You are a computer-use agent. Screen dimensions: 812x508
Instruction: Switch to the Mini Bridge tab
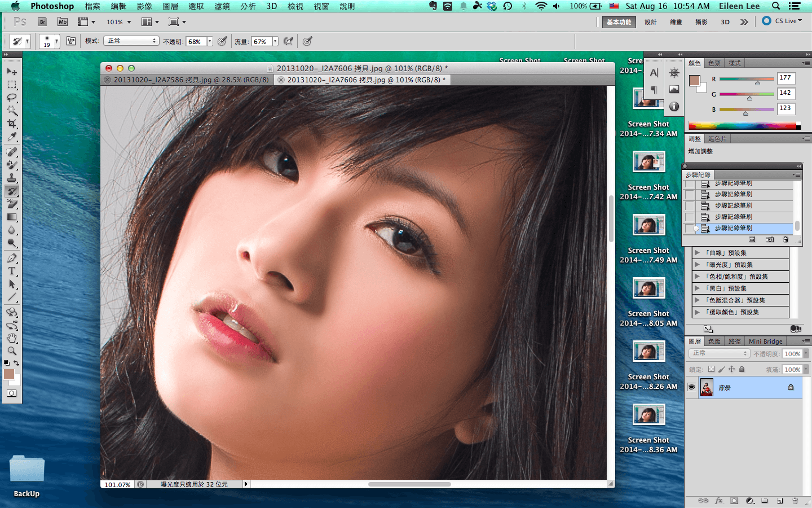pyautogui.click(x=765, y=341)
